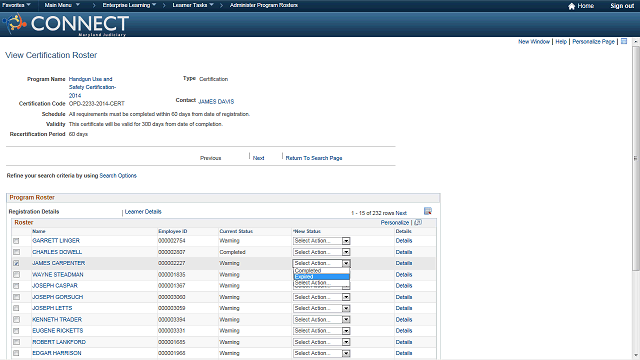Open the Main Menu dropdown
This screenshot has height=360, width=640.
[62, 5]
